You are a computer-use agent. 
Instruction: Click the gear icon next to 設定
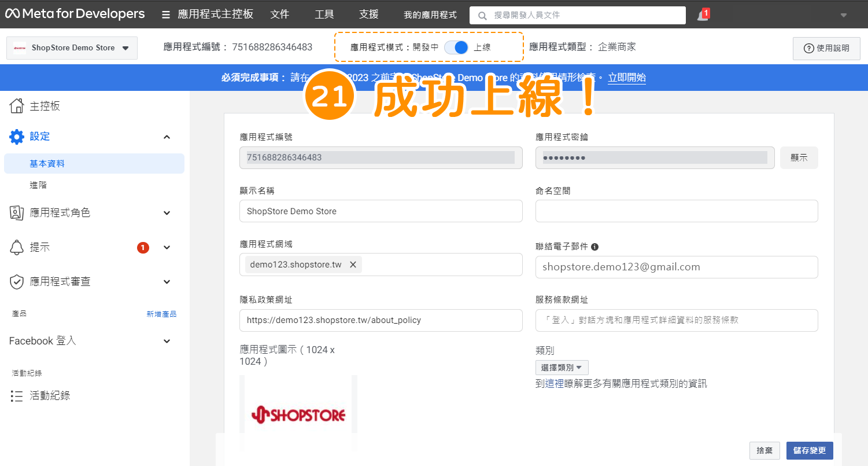click(x=17, y=137)
